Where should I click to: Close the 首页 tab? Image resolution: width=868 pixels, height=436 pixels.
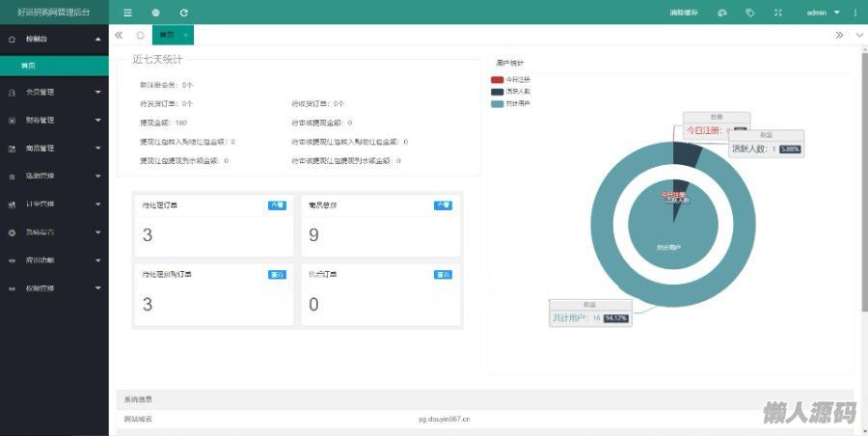pyautogui.click(x=185, y=35)
